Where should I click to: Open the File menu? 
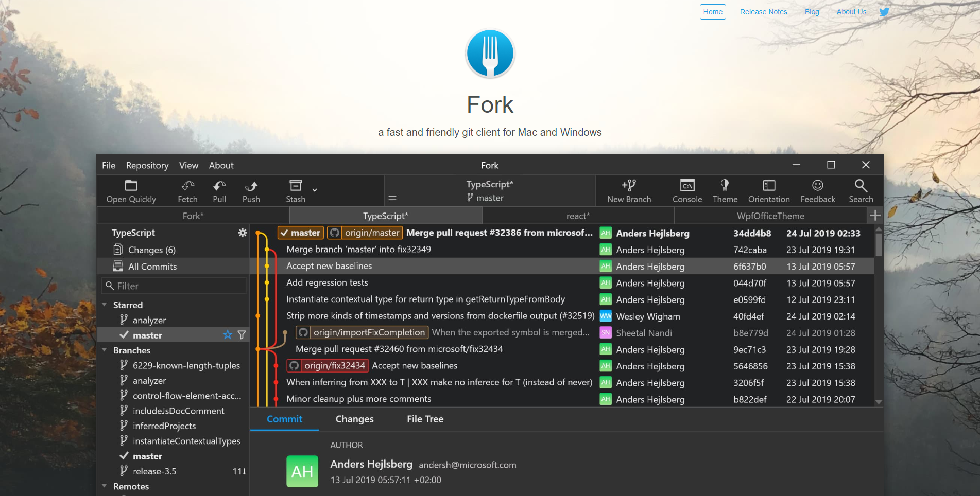109,165
